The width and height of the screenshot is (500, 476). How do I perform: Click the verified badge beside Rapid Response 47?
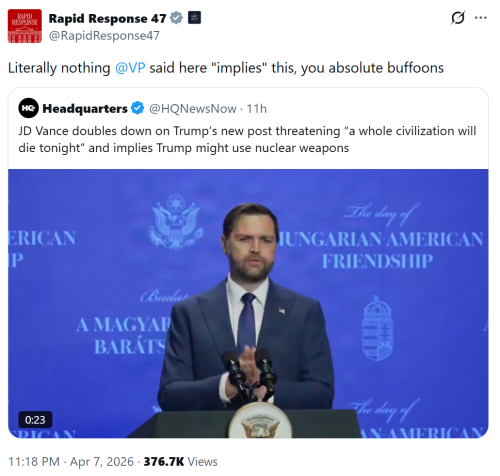click(x=176, y=18)
